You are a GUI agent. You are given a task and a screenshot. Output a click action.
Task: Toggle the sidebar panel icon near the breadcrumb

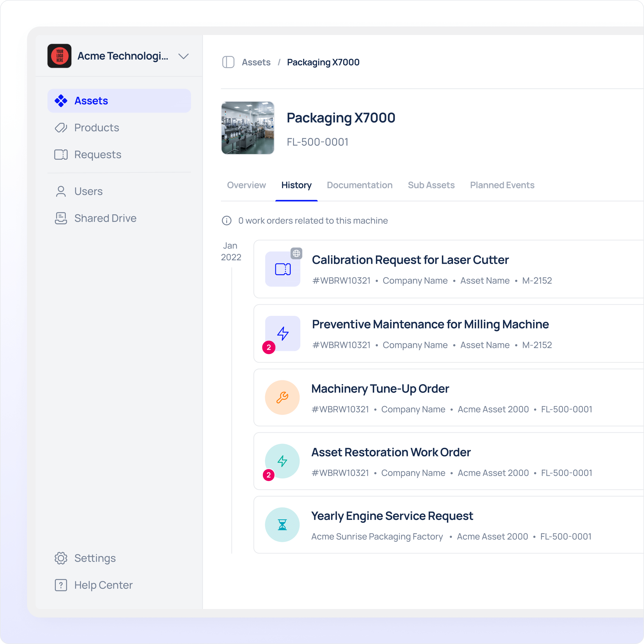click(228, 62)
